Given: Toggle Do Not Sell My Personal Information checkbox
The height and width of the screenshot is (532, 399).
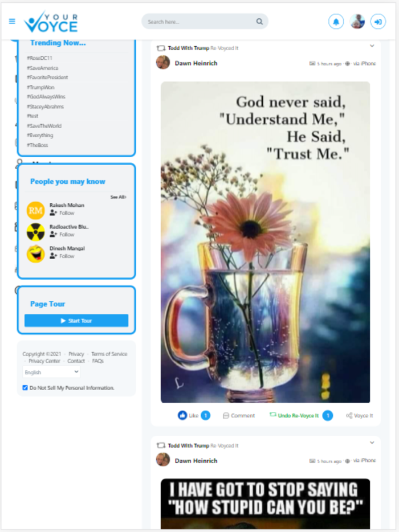Looking at the screenshot, I should point(25,387).
